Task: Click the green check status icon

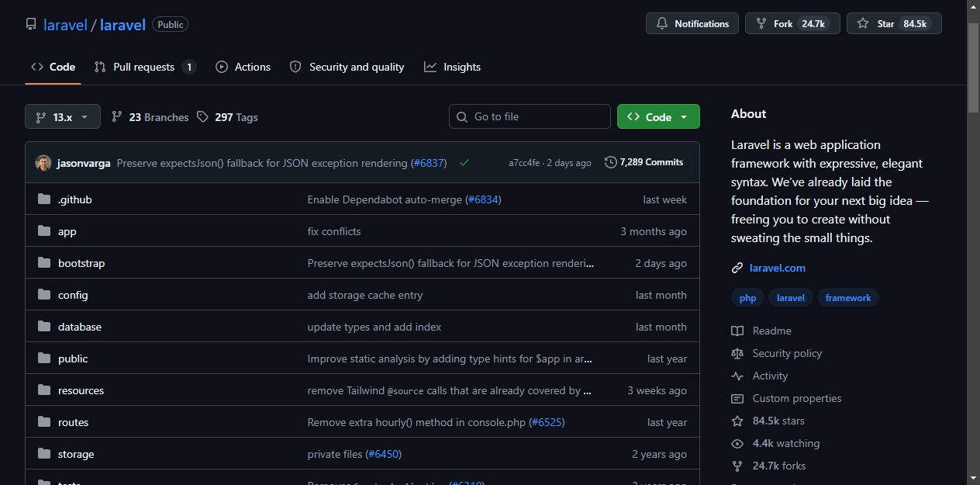Action: click(464, 163)
